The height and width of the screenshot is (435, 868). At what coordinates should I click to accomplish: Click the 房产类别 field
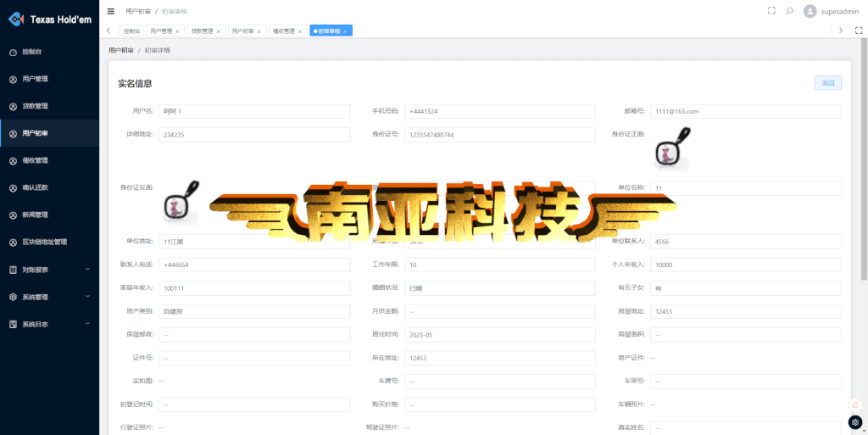tap(254, 311)
